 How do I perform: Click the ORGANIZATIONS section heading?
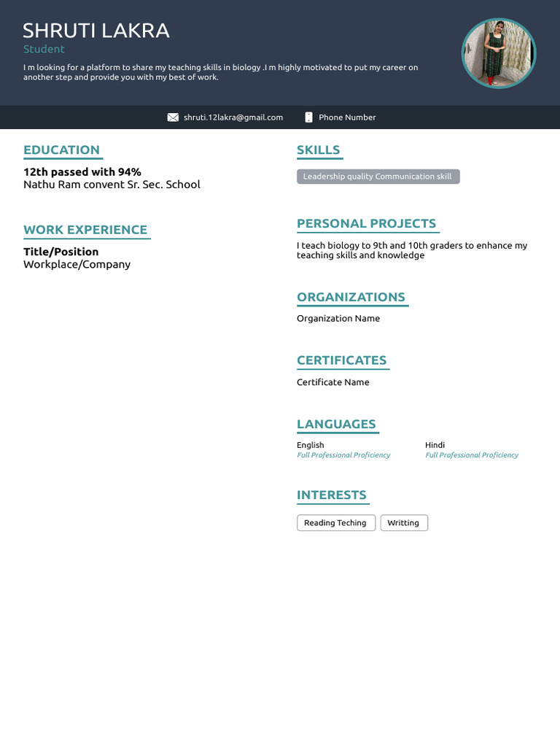pos(351,297)
